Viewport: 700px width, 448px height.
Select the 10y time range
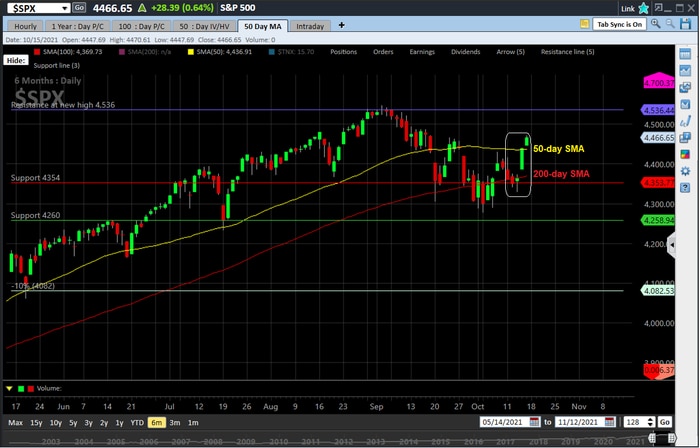(56, 423)
